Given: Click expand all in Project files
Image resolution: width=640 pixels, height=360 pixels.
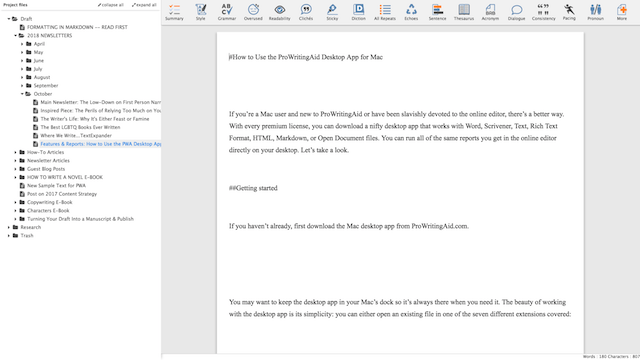Looking at the screenshot, I should point(144,5).
